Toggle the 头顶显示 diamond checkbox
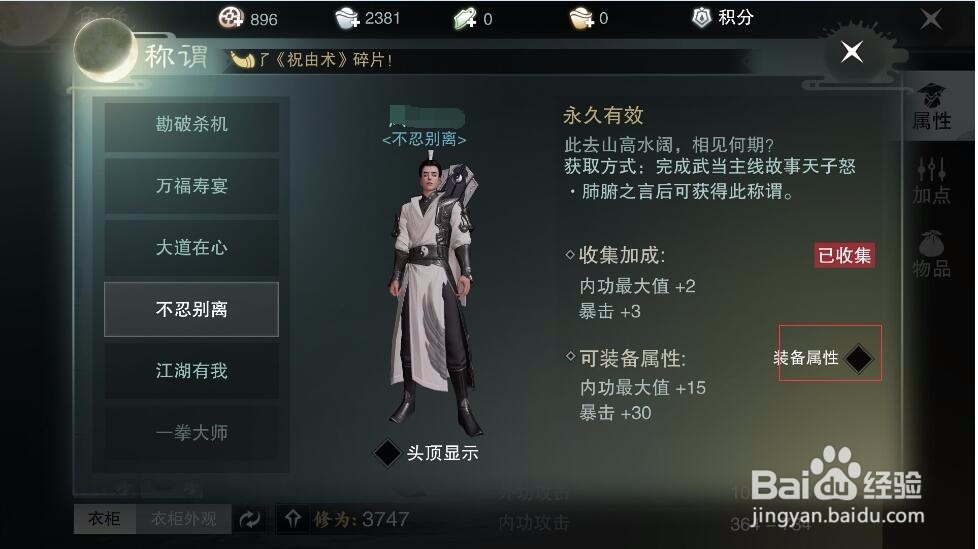978x549 pixels. pyautogui.click(x=387, y=452)
